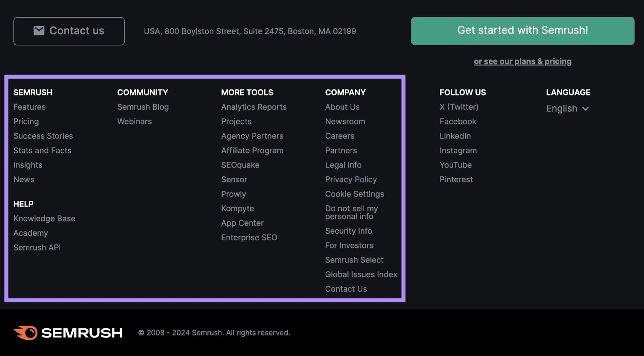This screenshot has height=356, width=644.
Task: Open the Prowly link
Action: tap(233, 194)
